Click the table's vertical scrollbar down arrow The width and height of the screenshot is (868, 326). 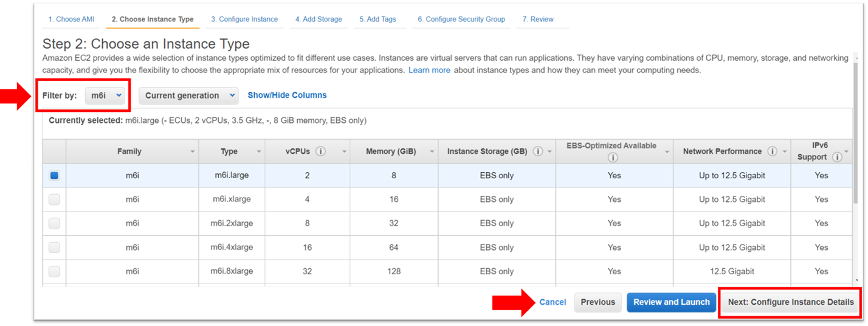(857, 280)
